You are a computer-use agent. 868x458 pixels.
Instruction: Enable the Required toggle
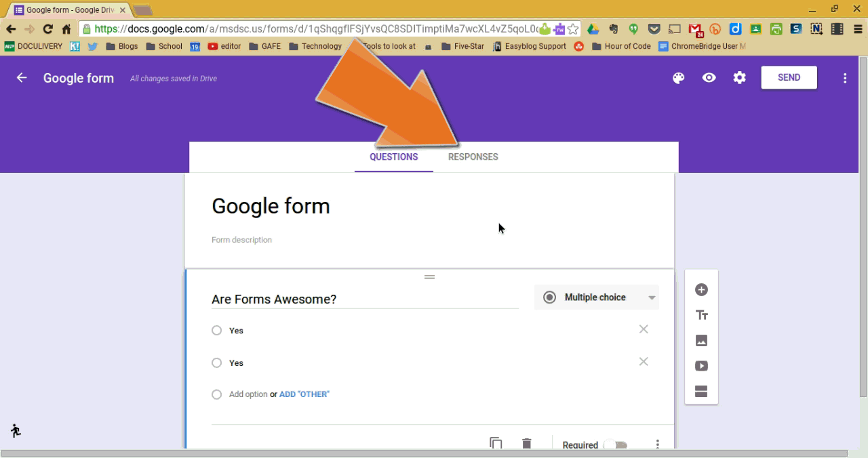pyautogui.click(x=616, y=445)
